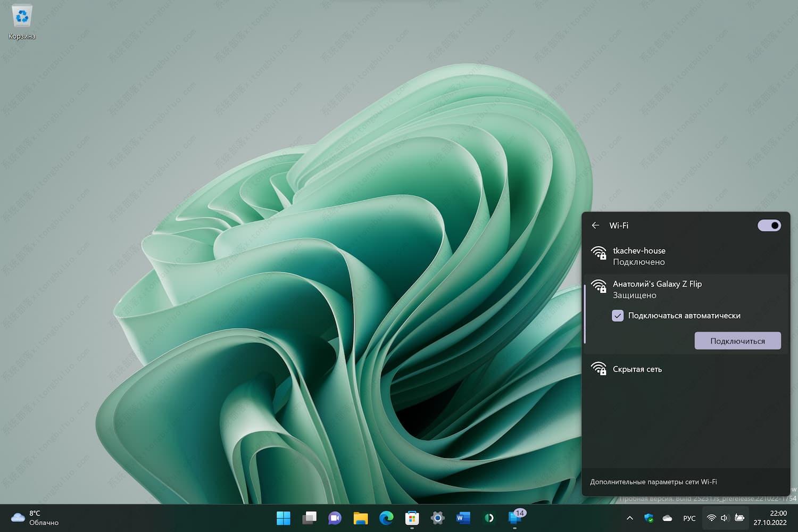Open the РУС language switcher
Viewport: 798px width, 532px height.
point(689,518)
